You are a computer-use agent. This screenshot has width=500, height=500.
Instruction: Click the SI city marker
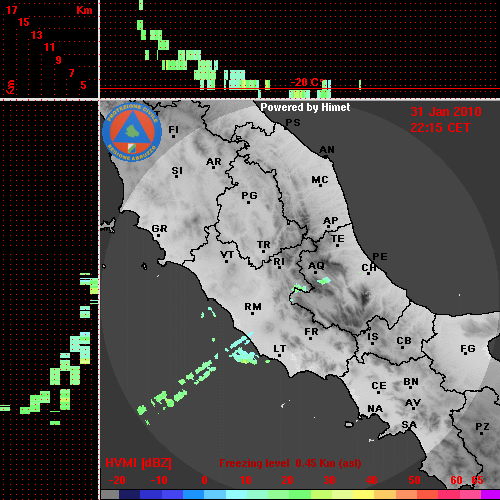point(177,176)
